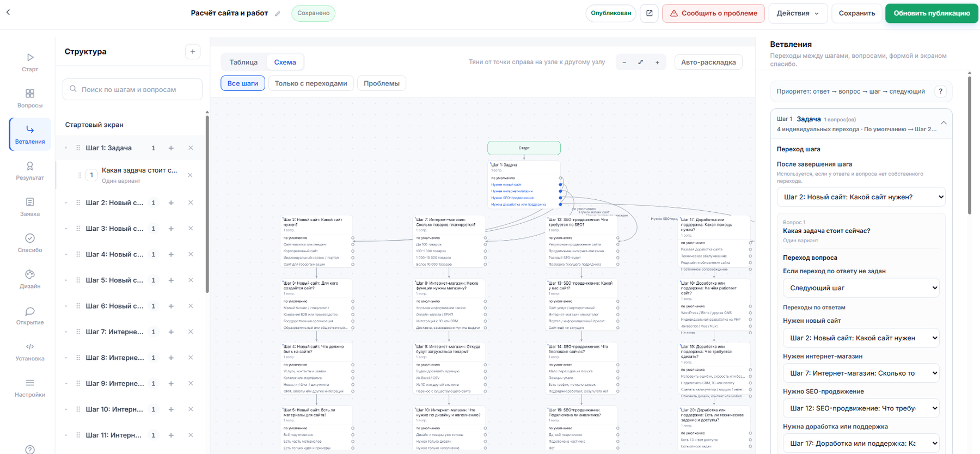Open the Ветвления sidebar section
980x454 pixels.
[x=30, y=134]
